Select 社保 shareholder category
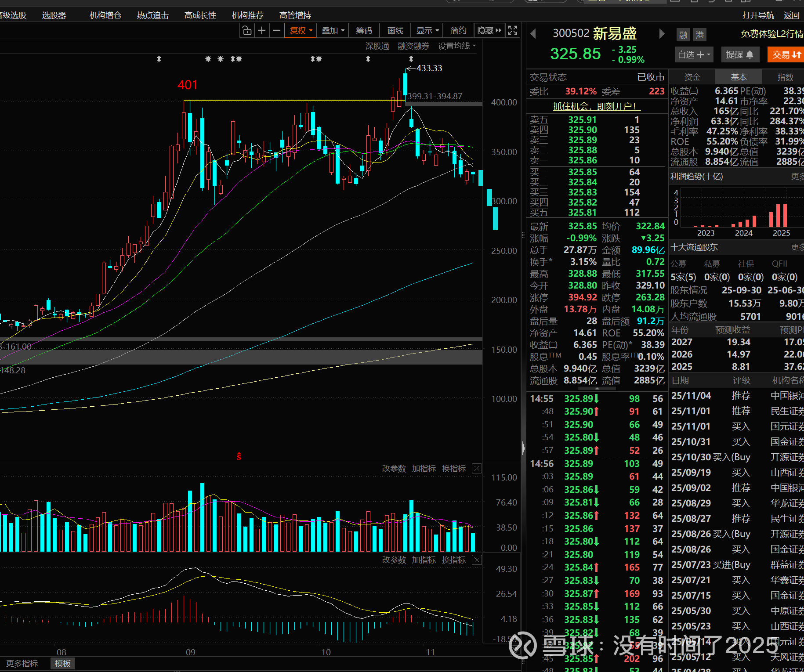 746,264
